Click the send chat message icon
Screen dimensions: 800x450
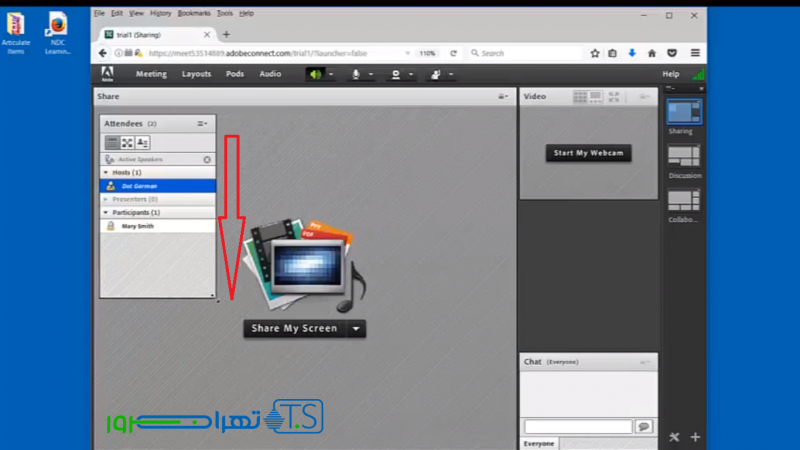click(x=644, y=426)
